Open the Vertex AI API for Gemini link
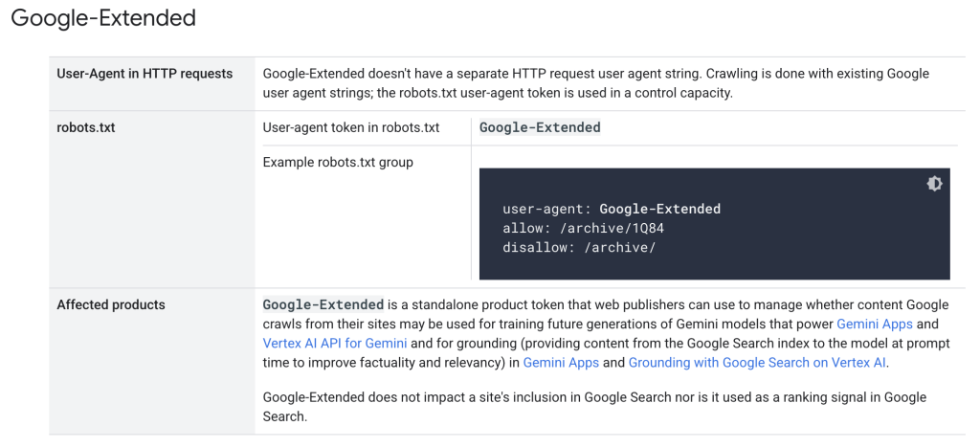980x448 pixels. (334, 343)
